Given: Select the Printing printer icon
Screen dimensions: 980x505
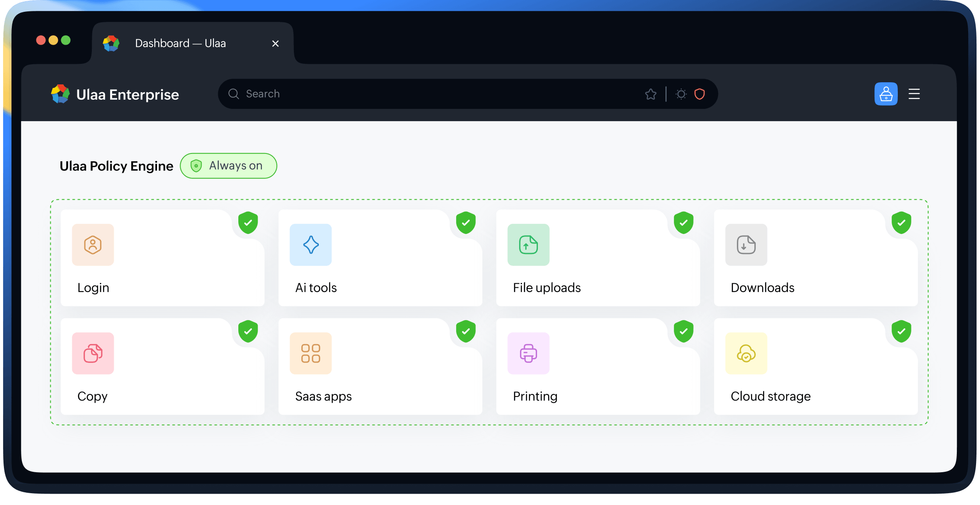Looking at the screenshot, I should click(528, 353).
